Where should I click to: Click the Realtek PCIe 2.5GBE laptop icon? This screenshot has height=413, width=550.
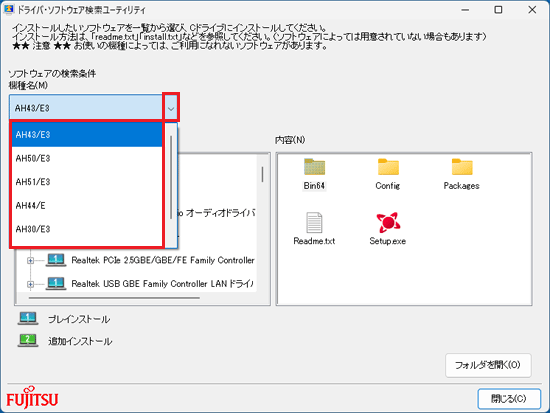56,260
